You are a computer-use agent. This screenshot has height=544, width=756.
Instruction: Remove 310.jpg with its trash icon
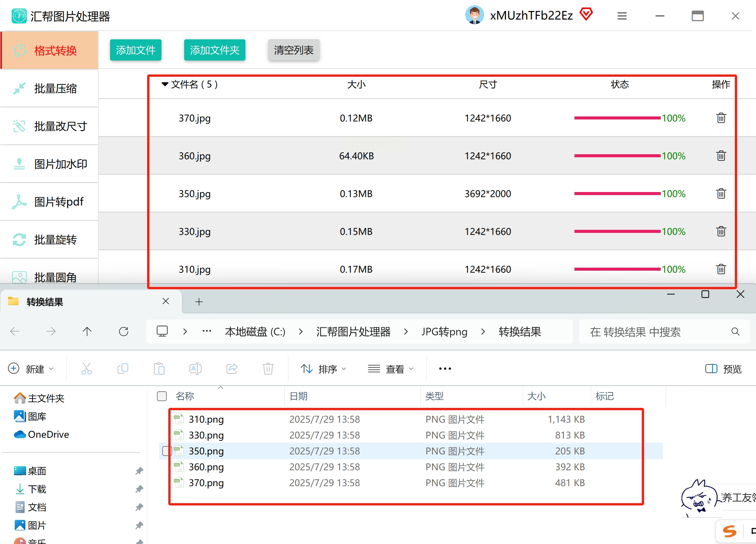click(x=721, y=269)
